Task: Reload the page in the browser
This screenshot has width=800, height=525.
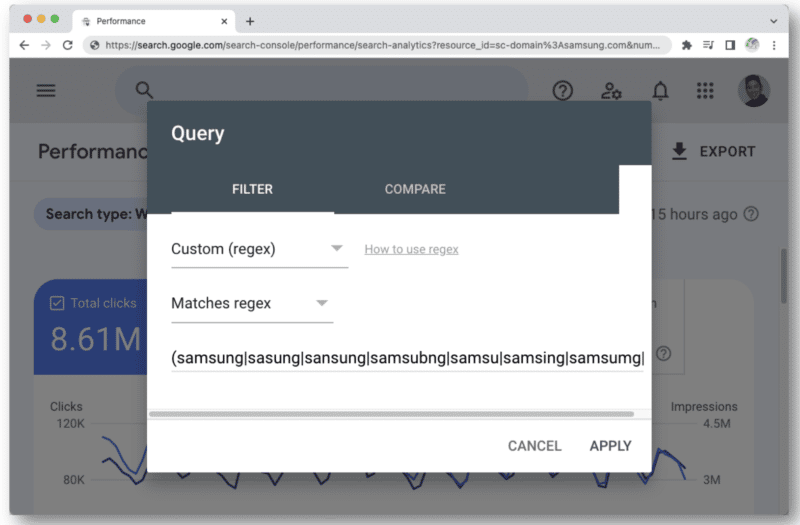Action: click(68, 45)
